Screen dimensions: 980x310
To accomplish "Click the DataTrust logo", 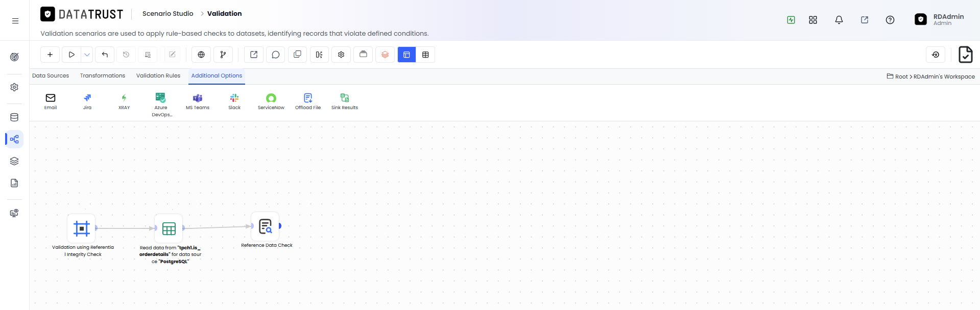I will [82, 14].
